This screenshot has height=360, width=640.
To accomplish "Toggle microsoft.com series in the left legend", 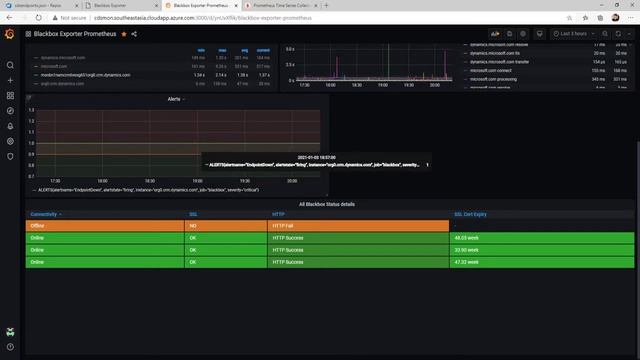I will (x=54, y=66).
